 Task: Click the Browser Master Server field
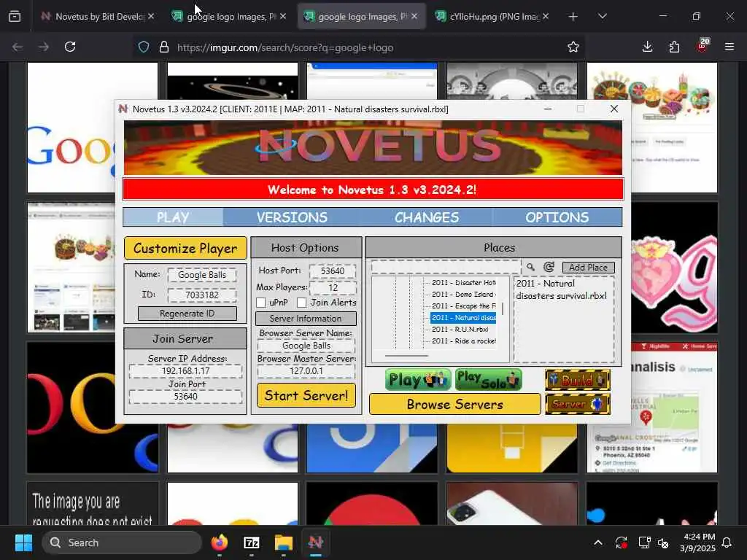[x=306, y=370]
